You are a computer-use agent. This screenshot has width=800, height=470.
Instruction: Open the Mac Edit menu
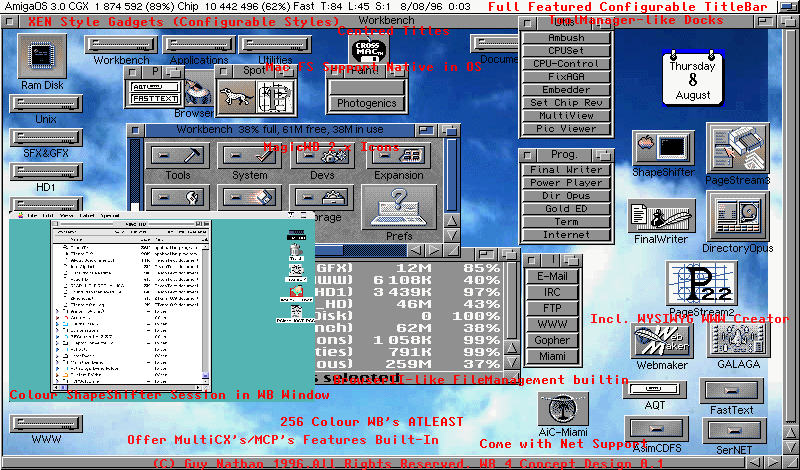point(48,216)
